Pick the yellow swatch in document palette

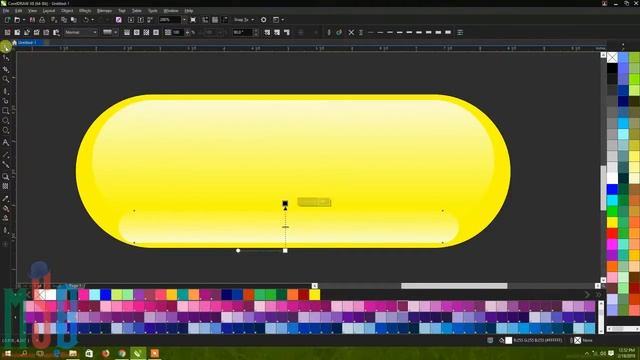(x=314, y=294)
